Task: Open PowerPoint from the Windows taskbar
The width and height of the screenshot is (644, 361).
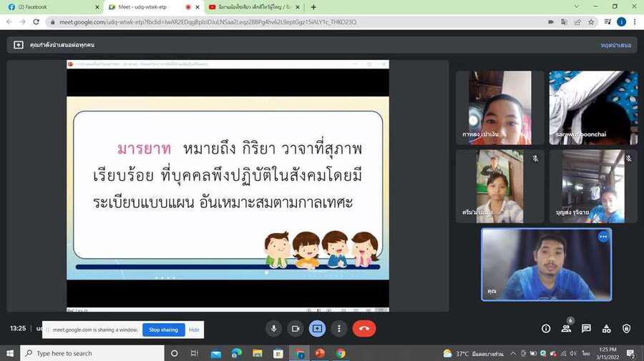Action: (x=320, y=353)
